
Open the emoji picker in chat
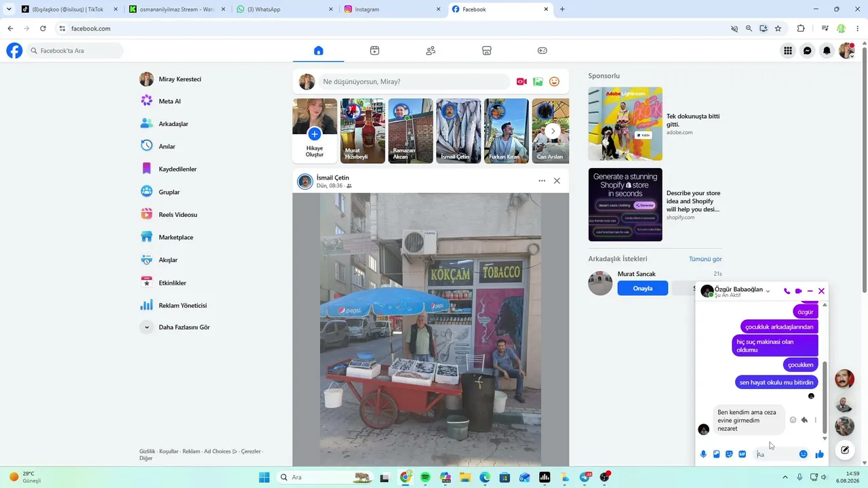tap(803, 454)
